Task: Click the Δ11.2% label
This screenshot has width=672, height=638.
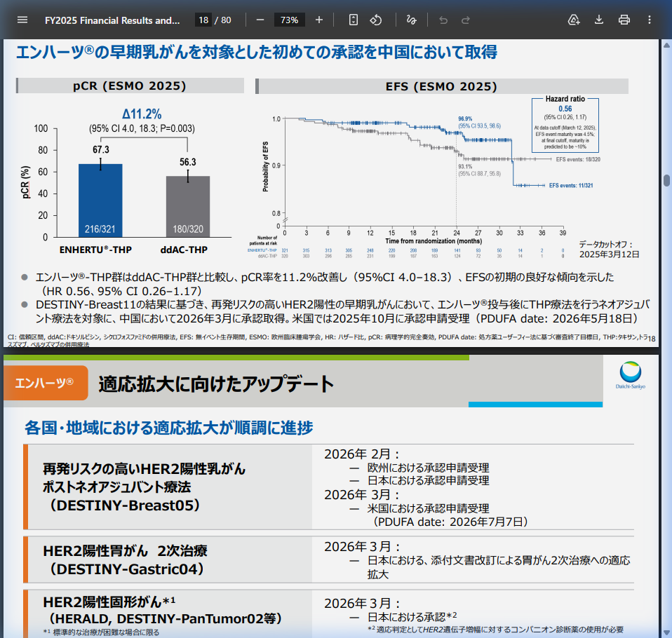Action: pyautogui.click(x=142, y=114)
